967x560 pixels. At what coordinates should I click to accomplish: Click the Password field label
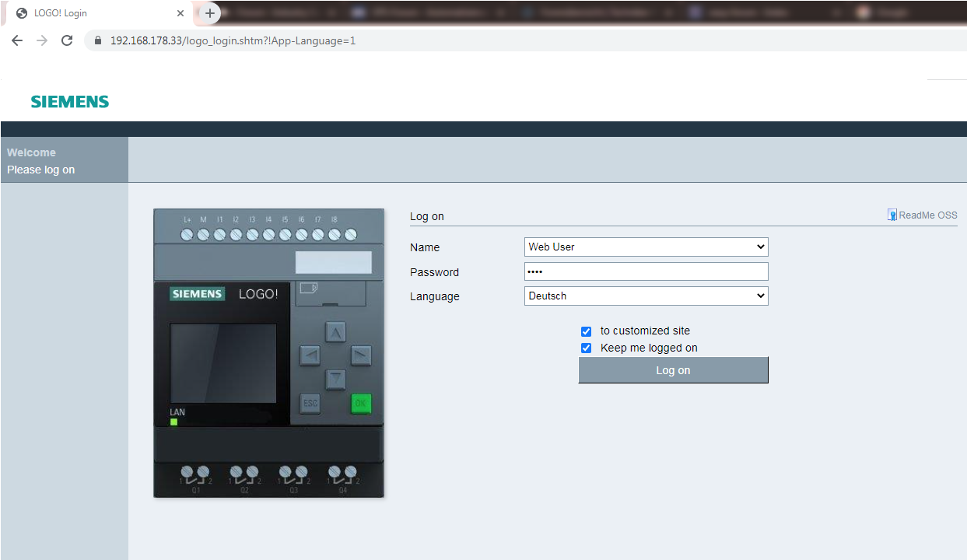(x=434, y=272)
